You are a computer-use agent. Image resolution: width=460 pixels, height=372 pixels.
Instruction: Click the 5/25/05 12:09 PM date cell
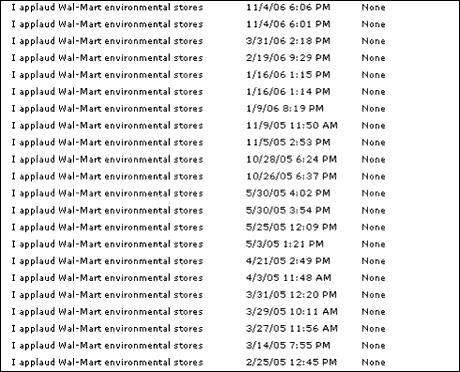click(291, 227)
